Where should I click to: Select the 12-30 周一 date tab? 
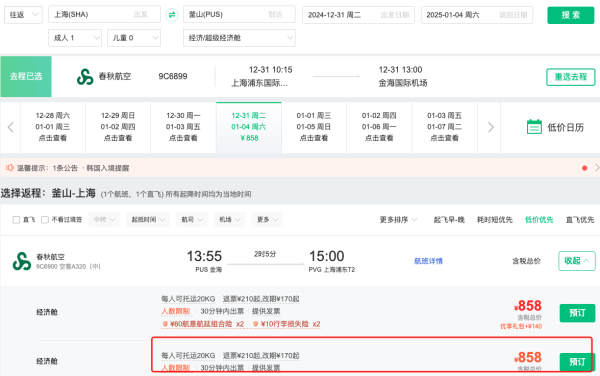pos(183,127)
